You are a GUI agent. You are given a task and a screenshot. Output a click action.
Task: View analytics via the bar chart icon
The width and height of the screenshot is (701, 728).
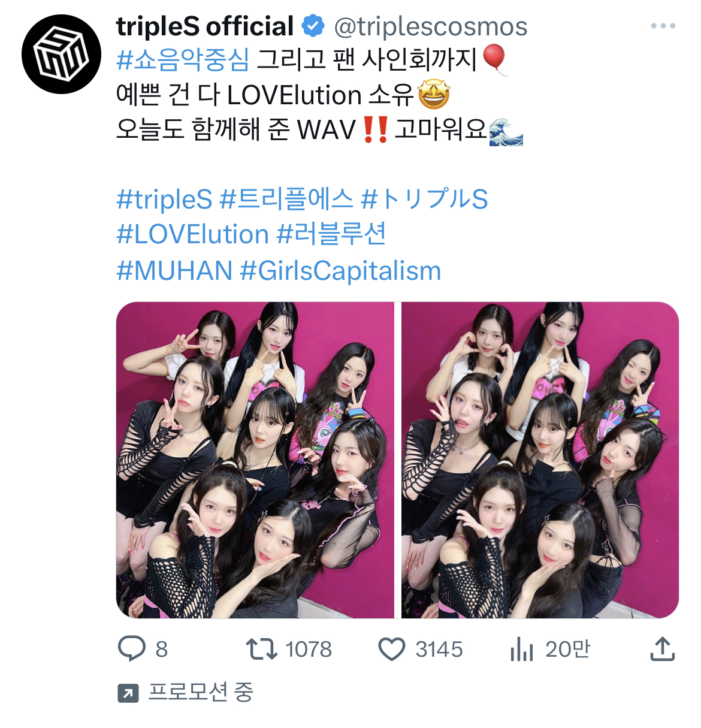tap(522, 649)
